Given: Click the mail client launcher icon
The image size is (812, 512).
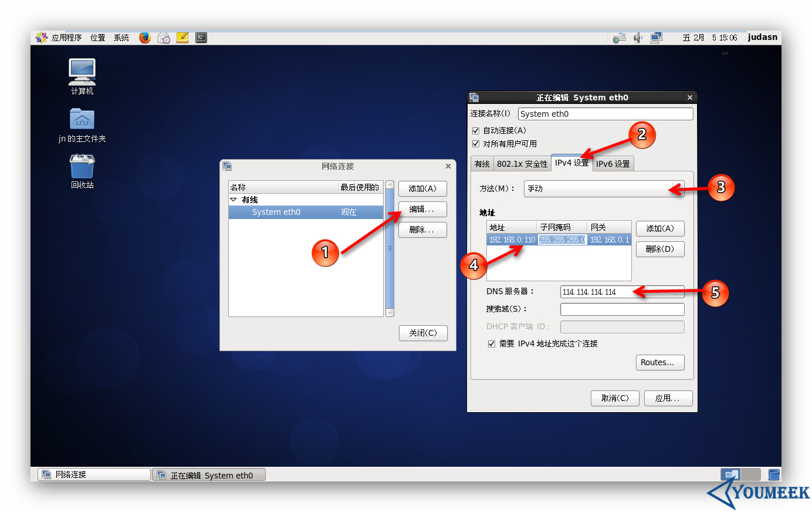Looking at the screenshot, I should click(164, 38).
